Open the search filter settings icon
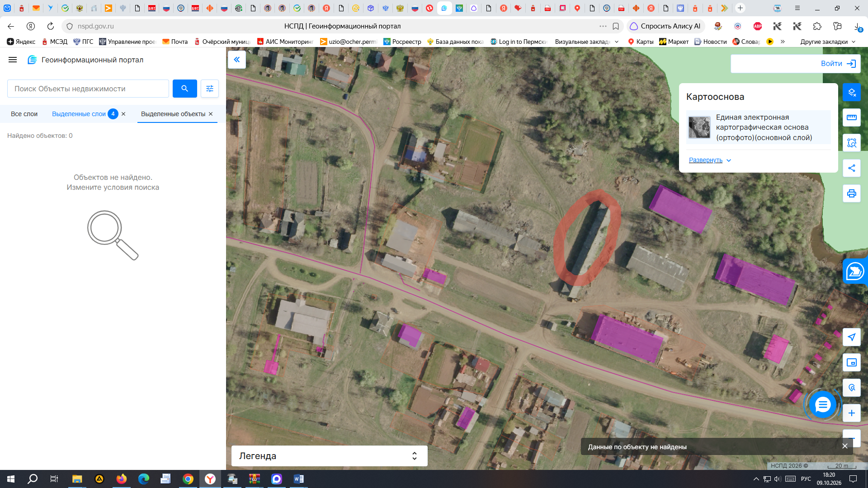This screenshot has width=868, height=488. click(210, 89)
